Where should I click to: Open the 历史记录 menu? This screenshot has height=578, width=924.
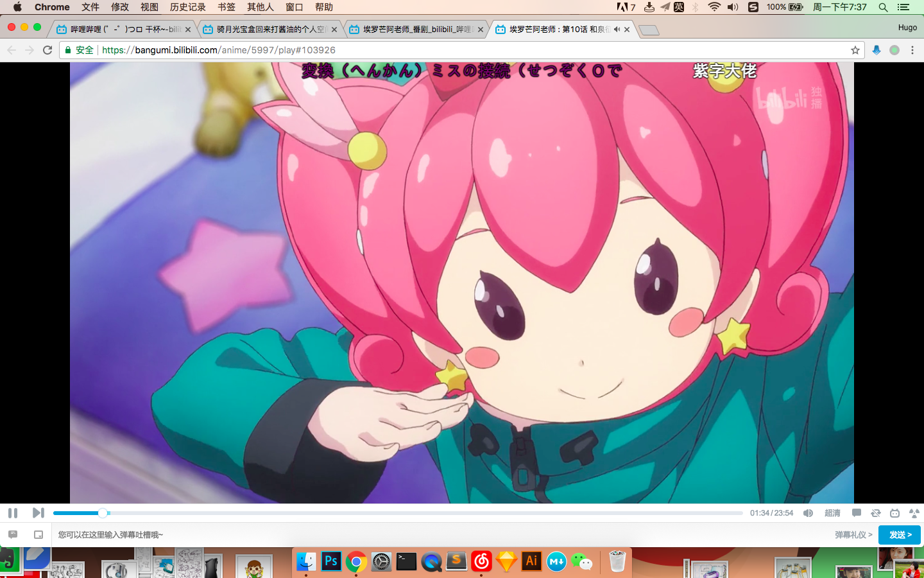tap(188, 7)
